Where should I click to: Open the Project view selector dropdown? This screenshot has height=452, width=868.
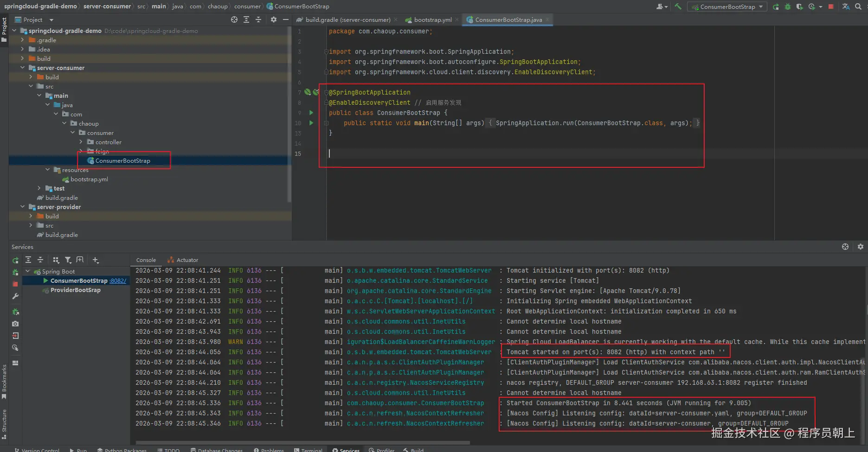[x=51, y=20]
